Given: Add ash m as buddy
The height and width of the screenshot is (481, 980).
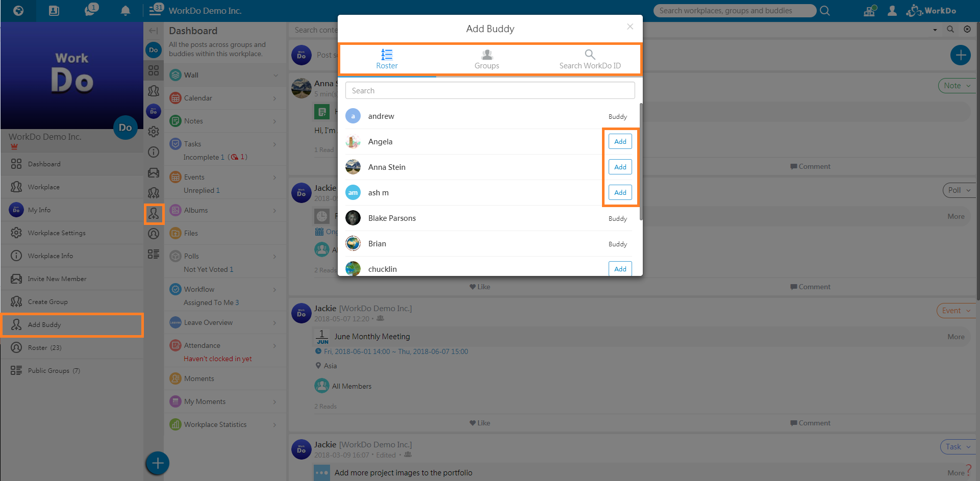Looking at the screenshot, I should [620, 192].
